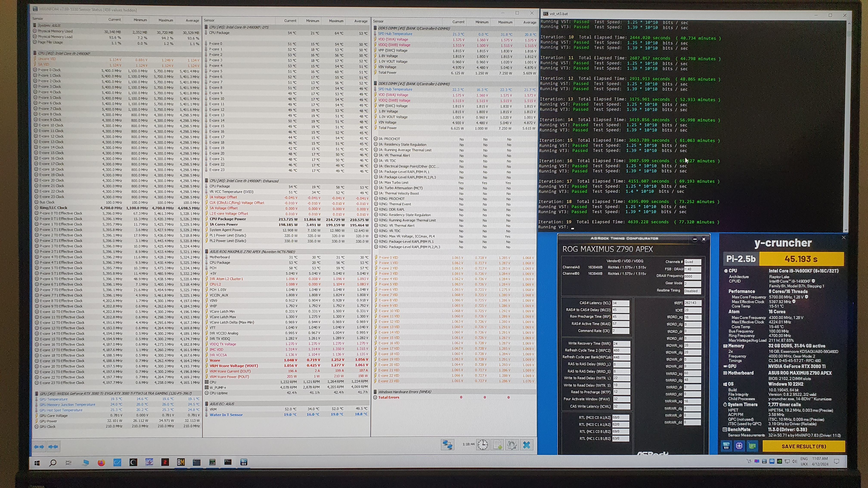Click ENG UKX language indicator

tap(804, 461)
